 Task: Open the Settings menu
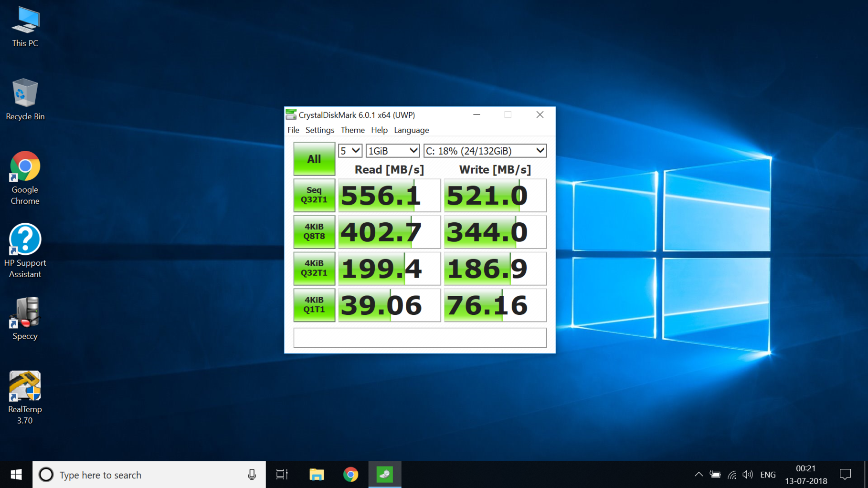click(320, 130)
